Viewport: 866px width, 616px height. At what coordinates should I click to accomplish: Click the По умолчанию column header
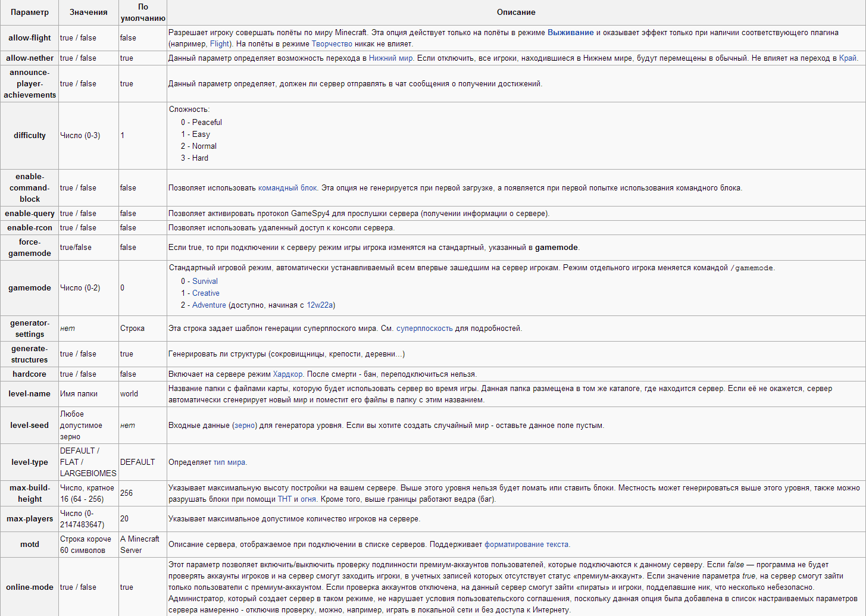143,12
